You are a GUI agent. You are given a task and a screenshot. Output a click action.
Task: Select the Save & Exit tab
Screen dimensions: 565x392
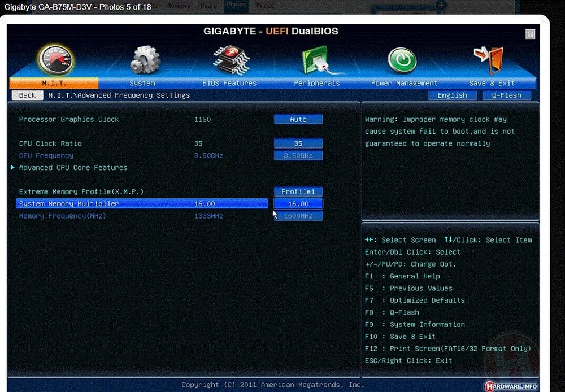point(492,83)
